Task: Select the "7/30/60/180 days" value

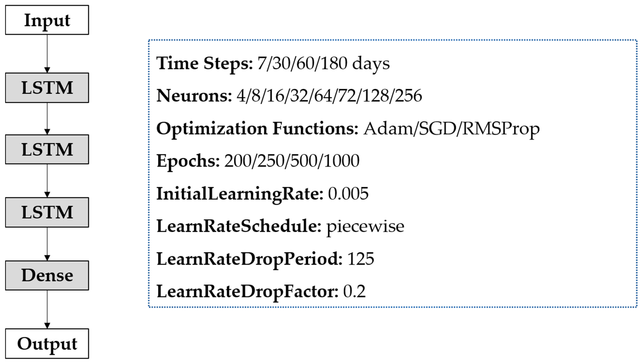Action: click(323, 63)
